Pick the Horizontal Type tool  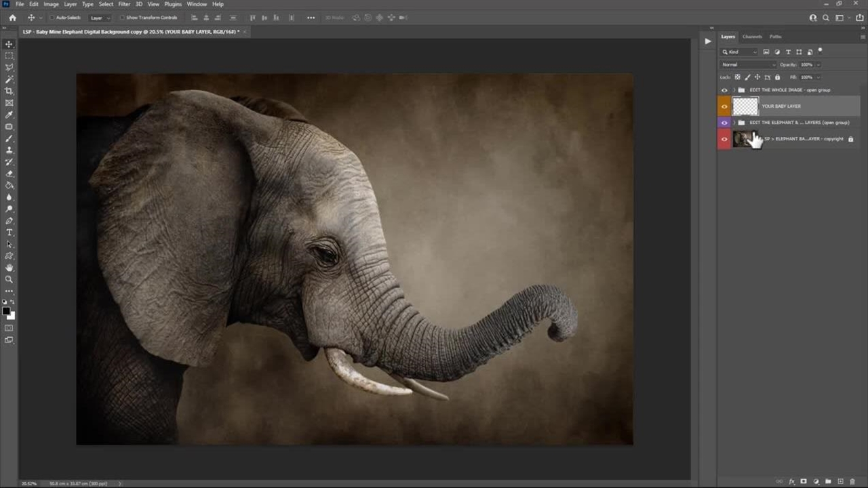9,232
